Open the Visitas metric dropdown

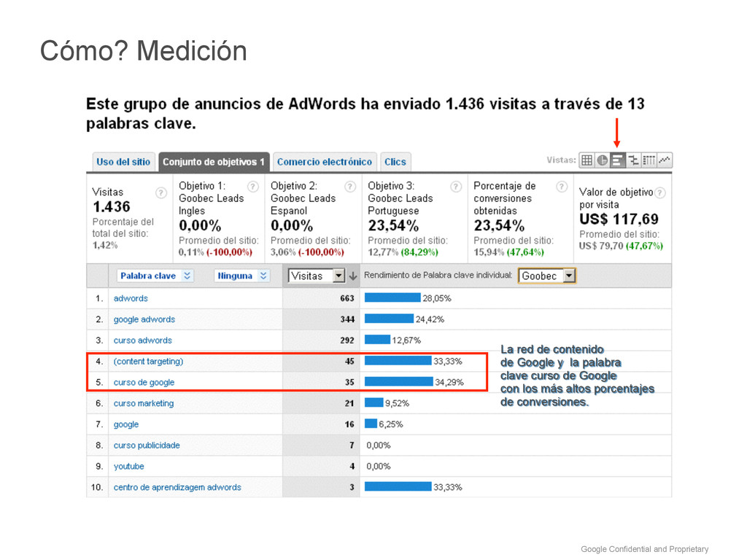[317, 276]
